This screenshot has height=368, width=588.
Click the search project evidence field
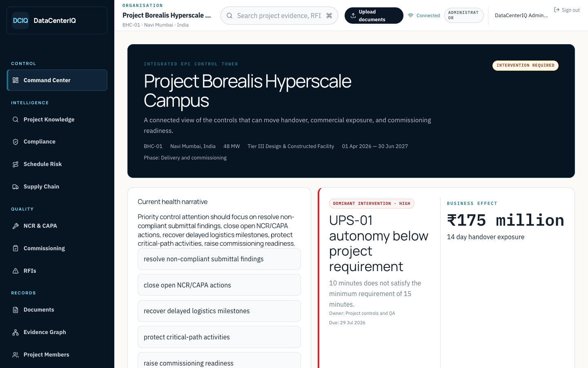point(279,16)
